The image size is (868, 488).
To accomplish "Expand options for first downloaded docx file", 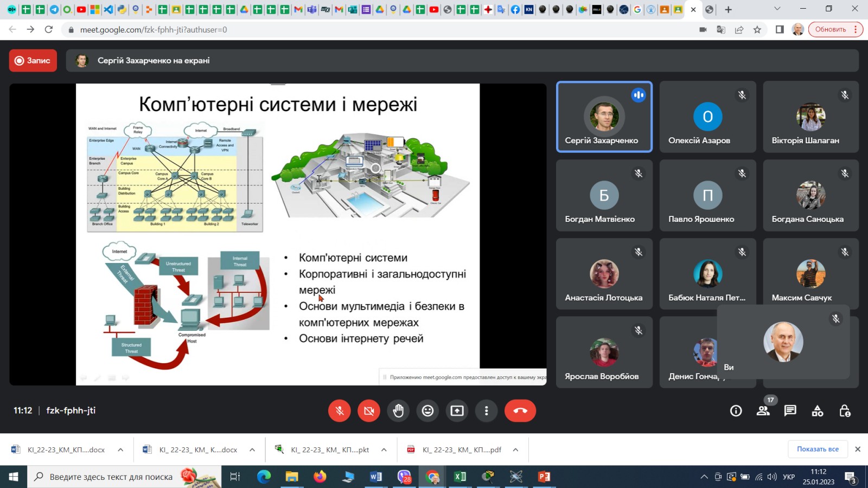I will [120, 450].
